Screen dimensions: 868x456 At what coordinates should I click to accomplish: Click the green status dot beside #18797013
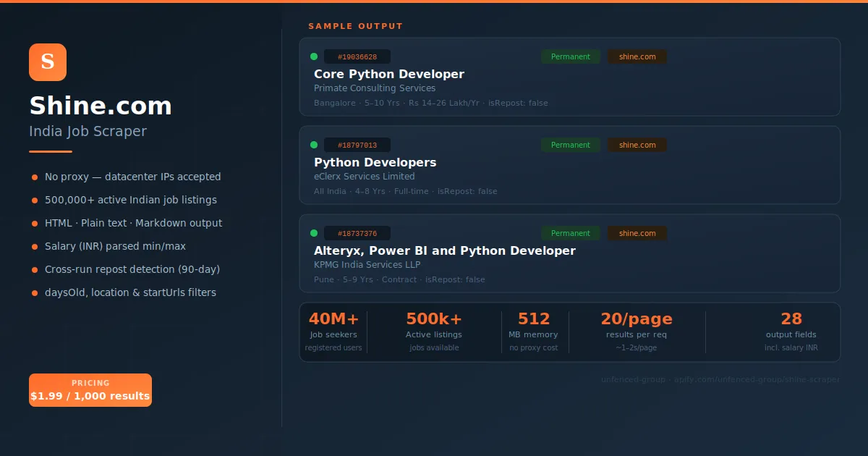tap(314, 145)
